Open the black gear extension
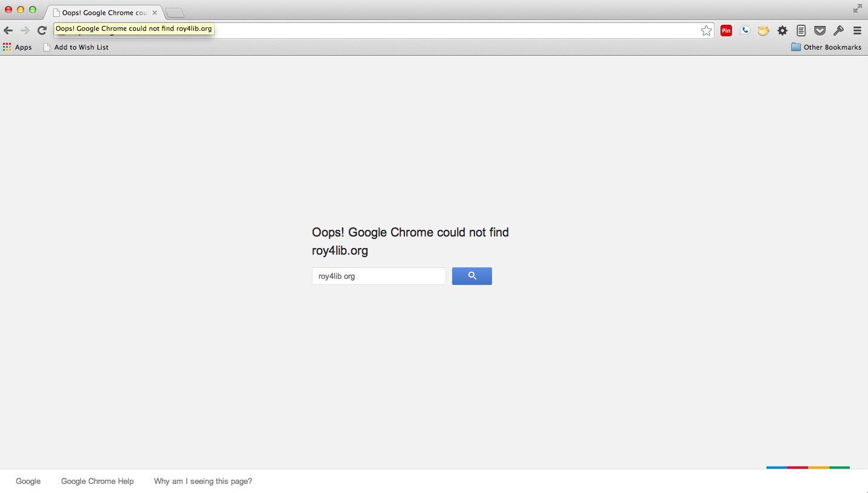Screen dimensions: 868x493 tap(782, 31)
